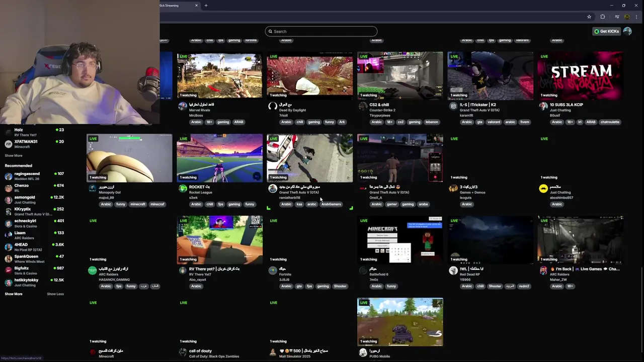Open SpankQueen avatar in sidebar
644x362 pixels.
tap(8, 258)
